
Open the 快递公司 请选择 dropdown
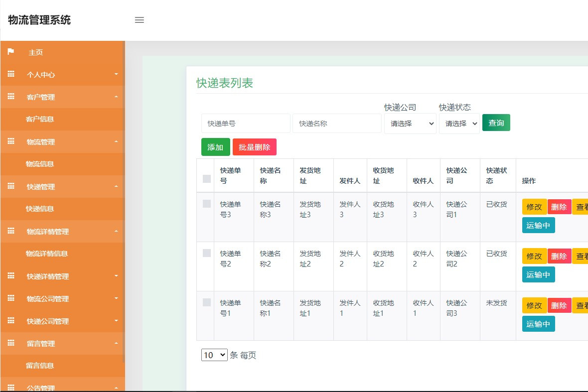410,124
